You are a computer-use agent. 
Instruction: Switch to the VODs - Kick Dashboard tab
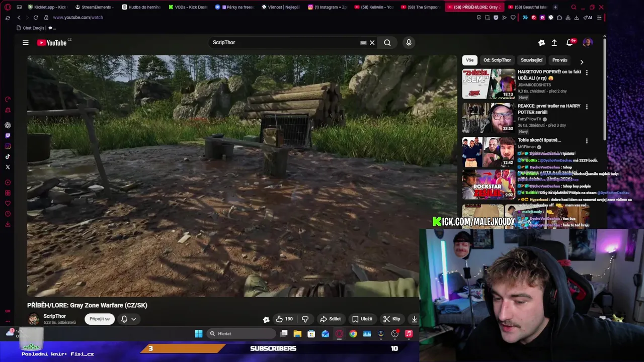[188, 7]
